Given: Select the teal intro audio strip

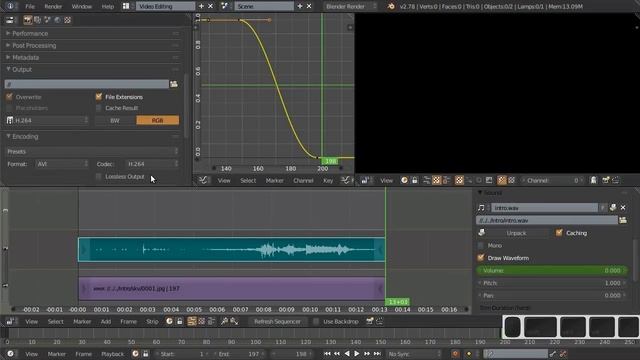Looking at the screenshot, I should point(231,249).
